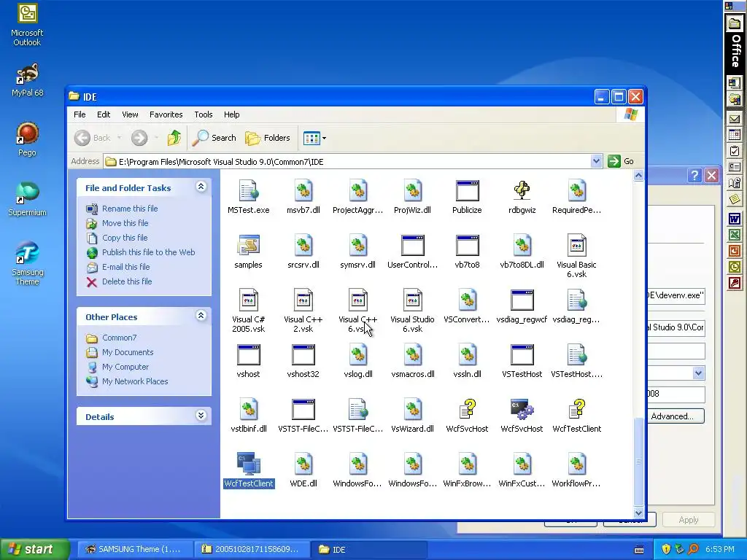
Task: Select the ProjWiz.dll file
Action: (413, 191)
